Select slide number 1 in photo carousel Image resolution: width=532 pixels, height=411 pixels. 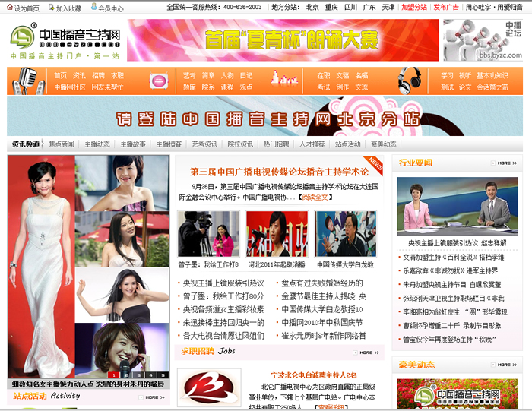click(x=114, y=375)
